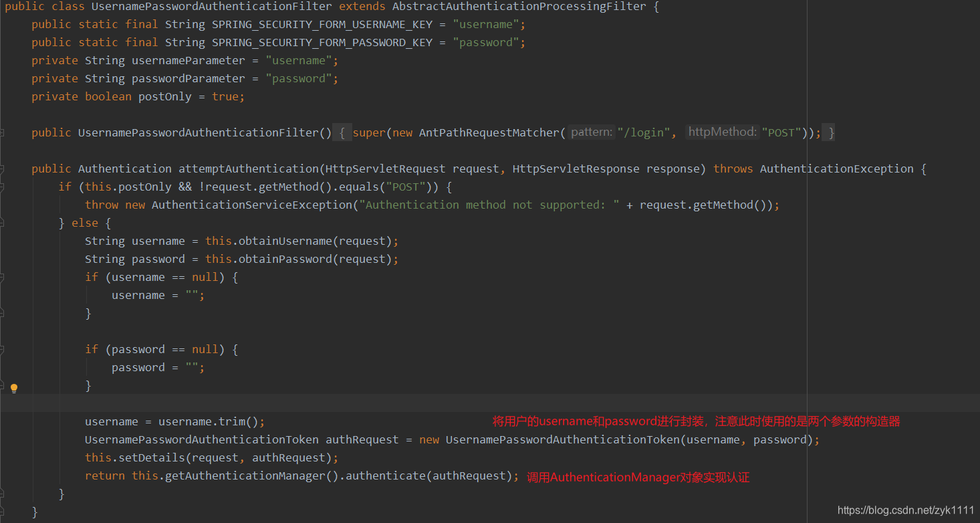Click AuthenticationServiceException in throw statement

pyautogui.click(x=252, y=205)
